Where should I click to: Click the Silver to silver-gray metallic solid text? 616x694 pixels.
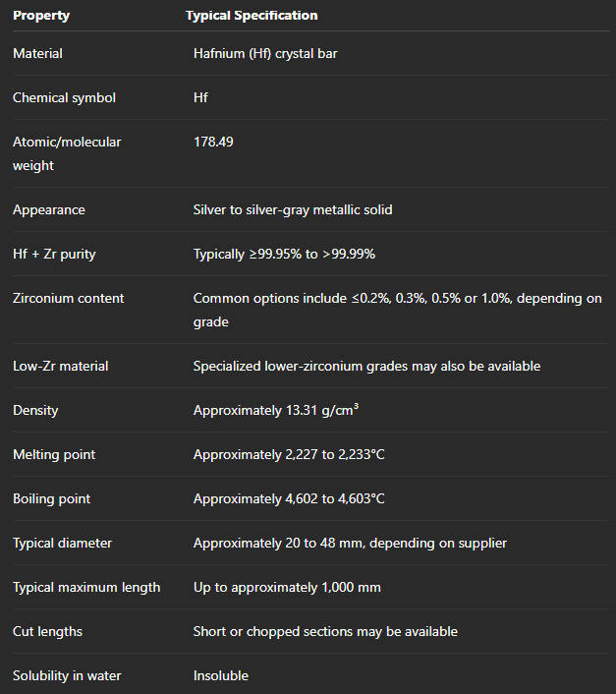pos(293,209)
